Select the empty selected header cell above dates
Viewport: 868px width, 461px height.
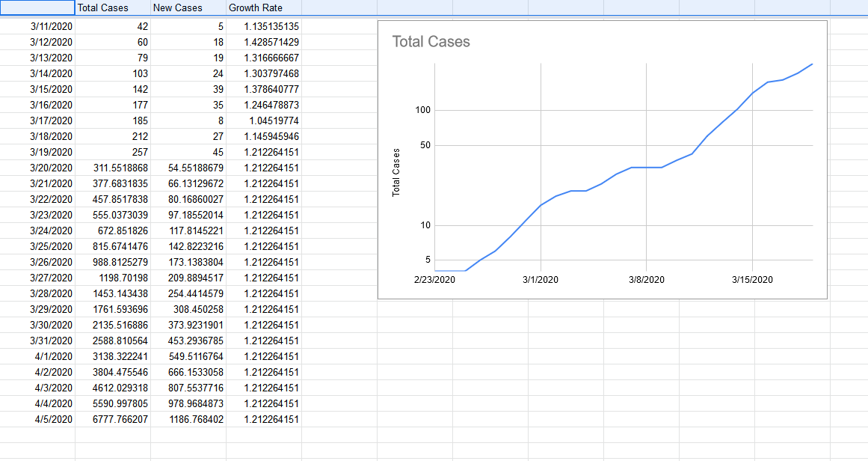(37, 7)
